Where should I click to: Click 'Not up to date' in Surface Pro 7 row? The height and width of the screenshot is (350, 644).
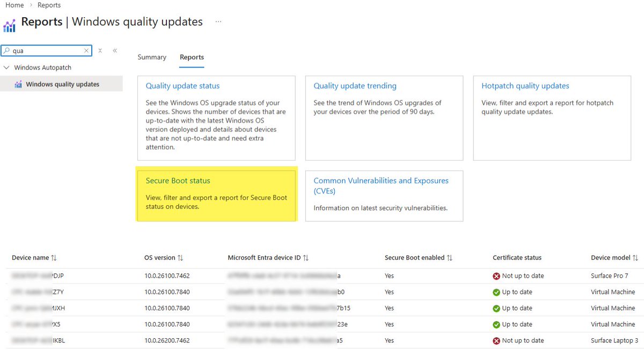pos(523,276)
